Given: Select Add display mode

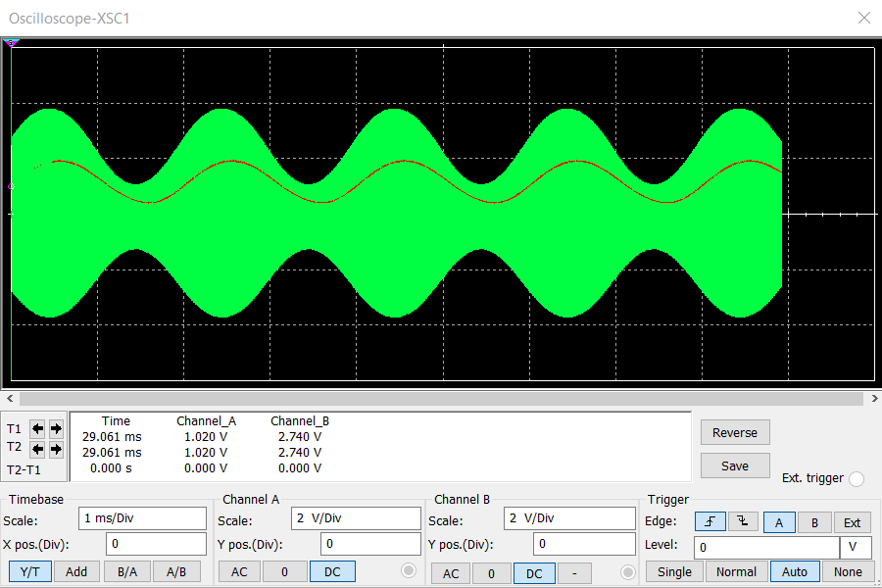Looking at the screenshot, I should coord(76,571).
